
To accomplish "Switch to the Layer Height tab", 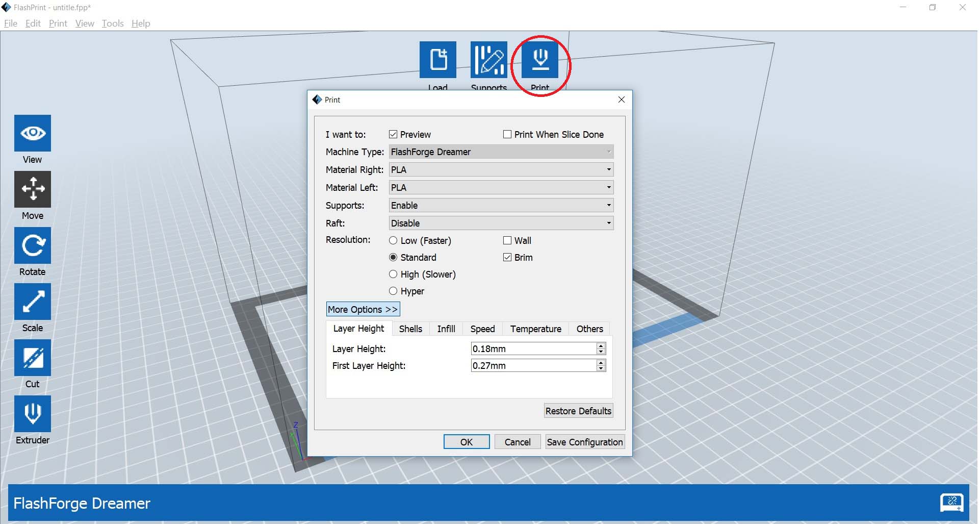I will tap(359, 329).
